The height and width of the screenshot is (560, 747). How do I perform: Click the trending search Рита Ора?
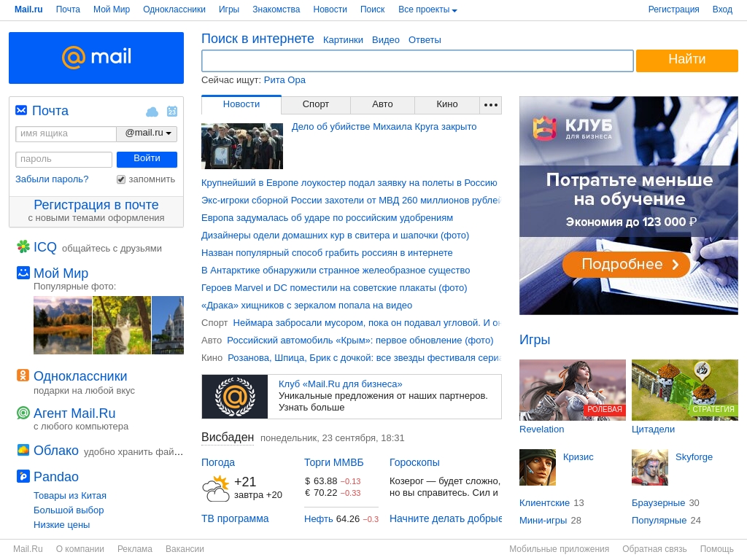click(x=285, y=80)
